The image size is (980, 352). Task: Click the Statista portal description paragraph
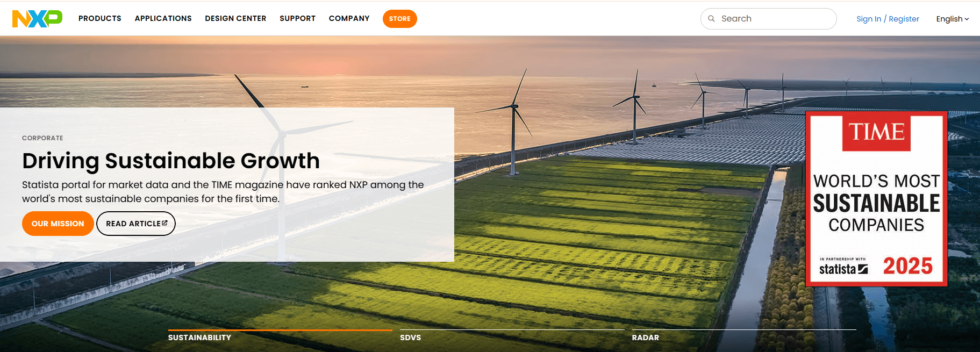(223, 192)
